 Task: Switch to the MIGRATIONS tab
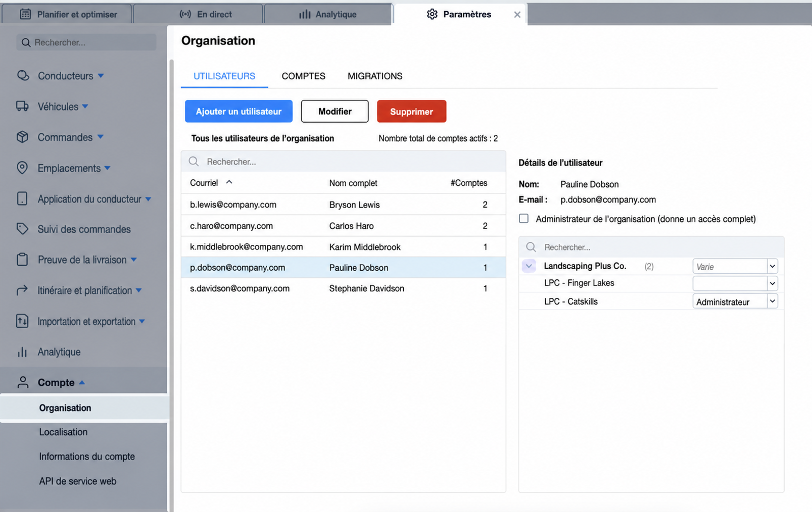[375, 76]
